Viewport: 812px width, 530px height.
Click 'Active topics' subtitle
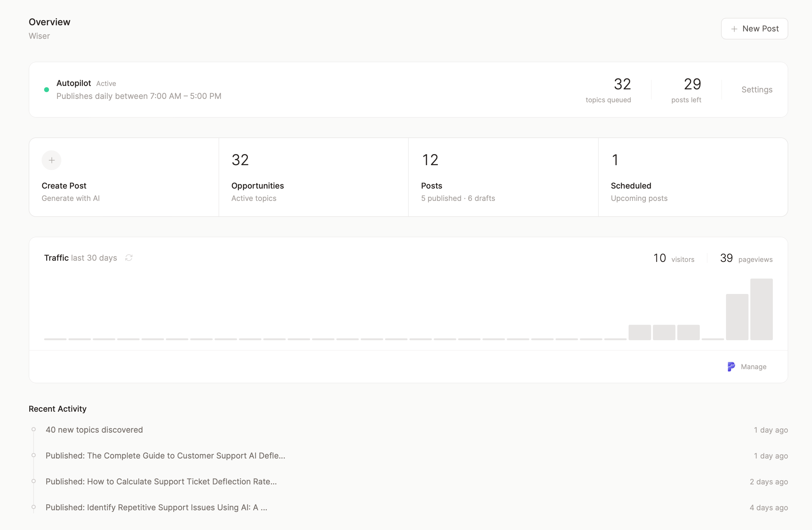254,198
